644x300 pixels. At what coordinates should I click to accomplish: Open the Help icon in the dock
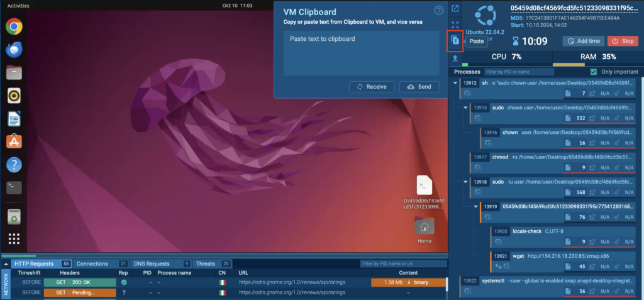[x=14, y=165]
